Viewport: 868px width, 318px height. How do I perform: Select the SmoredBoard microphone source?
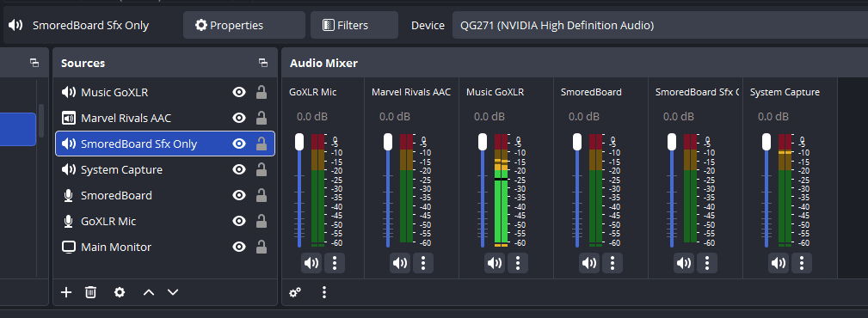click(x=165, y=195)
